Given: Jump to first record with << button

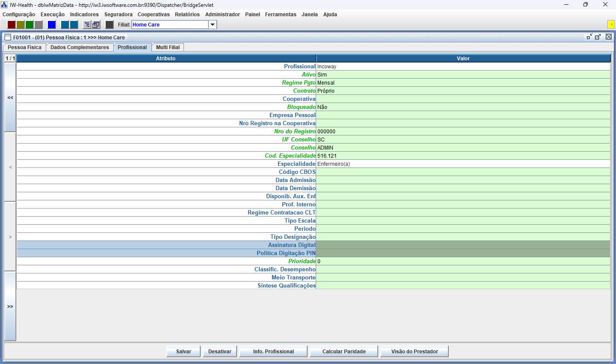Looking at the screenshot, I should pyautogui.click(x=10, y=98).
